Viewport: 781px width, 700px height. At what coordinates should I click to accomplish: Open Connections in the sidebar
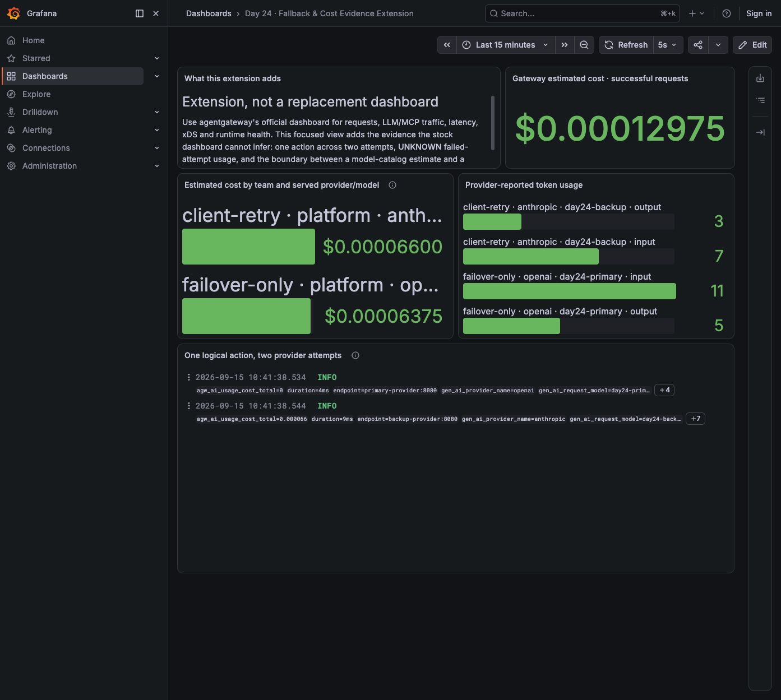coord(46,148)
